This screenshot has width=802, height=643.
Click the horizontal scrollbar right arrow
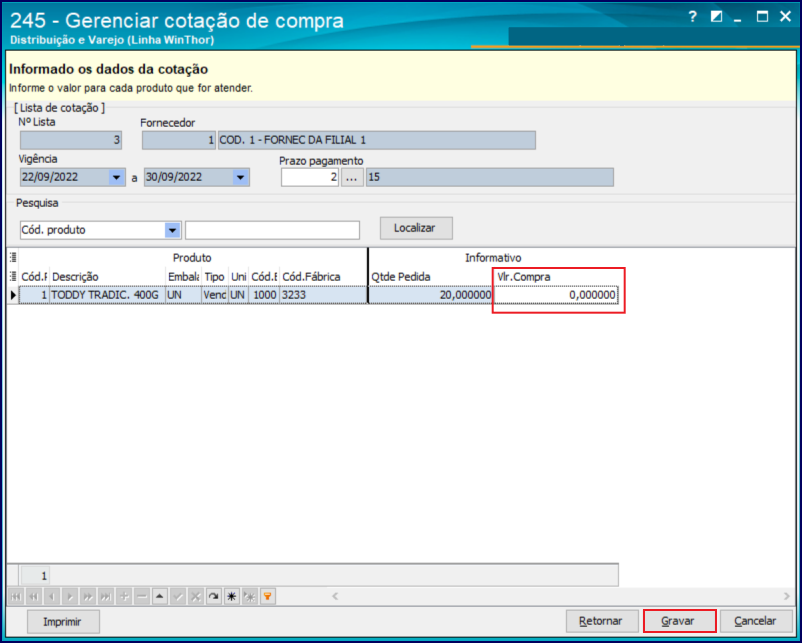(x=787, y=596)
